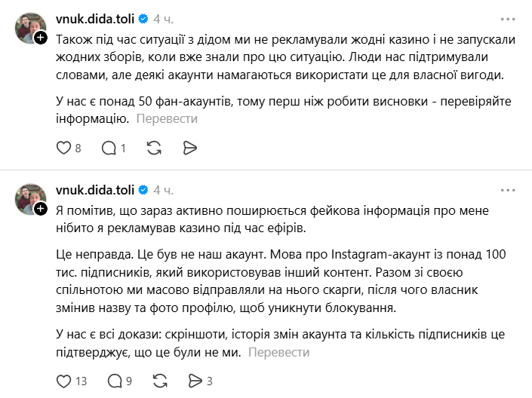532x398 pixels.
Task: Open the second post's 9 replies
Action: (109, 381)
